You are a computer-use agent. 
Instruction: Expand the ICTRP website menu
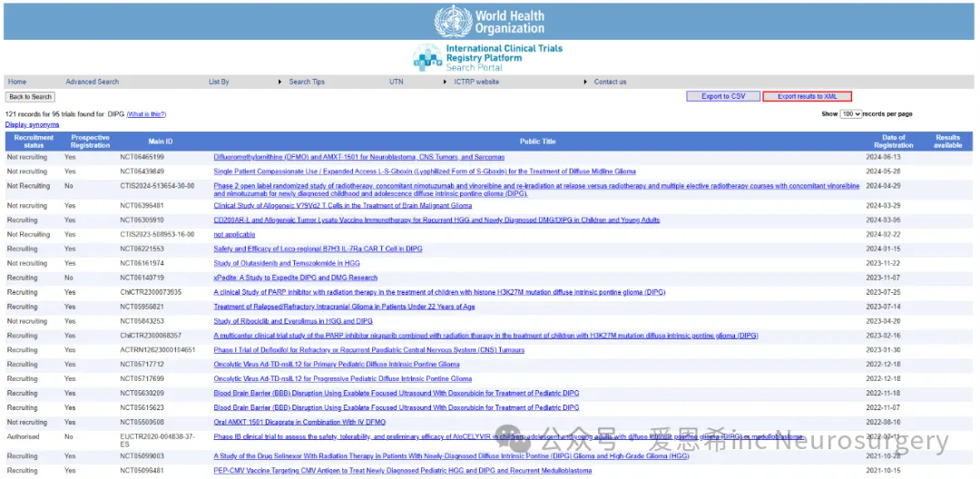475,82
